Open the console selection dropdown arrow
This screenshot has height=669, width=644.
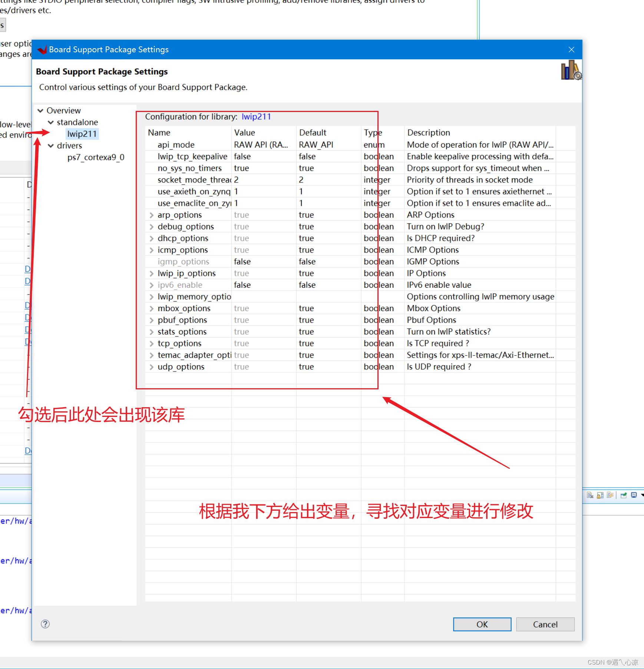642,495
